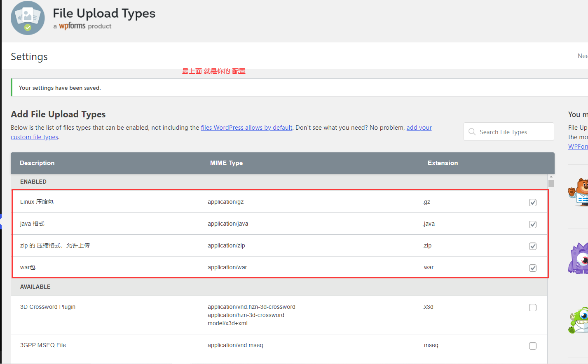
Task: Click the scroll-up arrow of the table scrollbar
Action: 551,177
